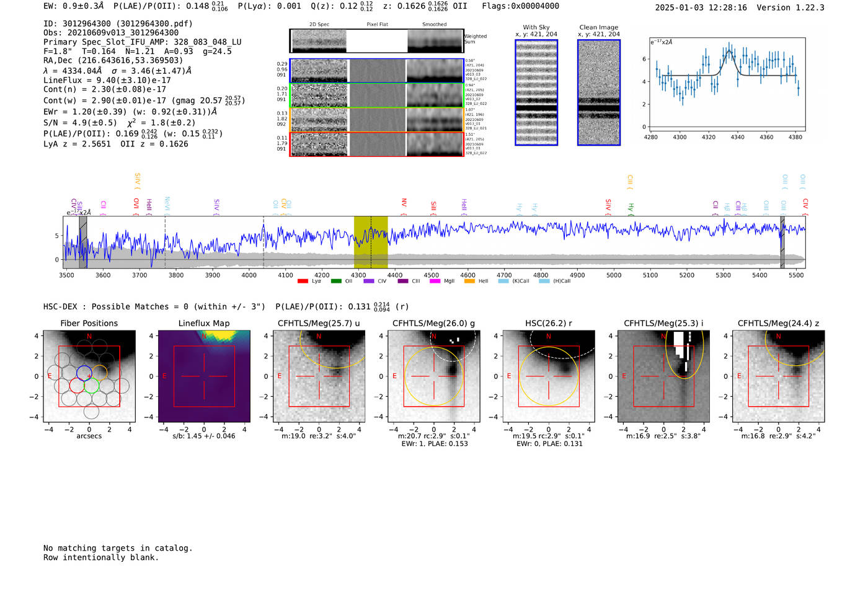Click the red OVI line label above spectrum
Screen dimensions: 868x591
coord(136,207)
